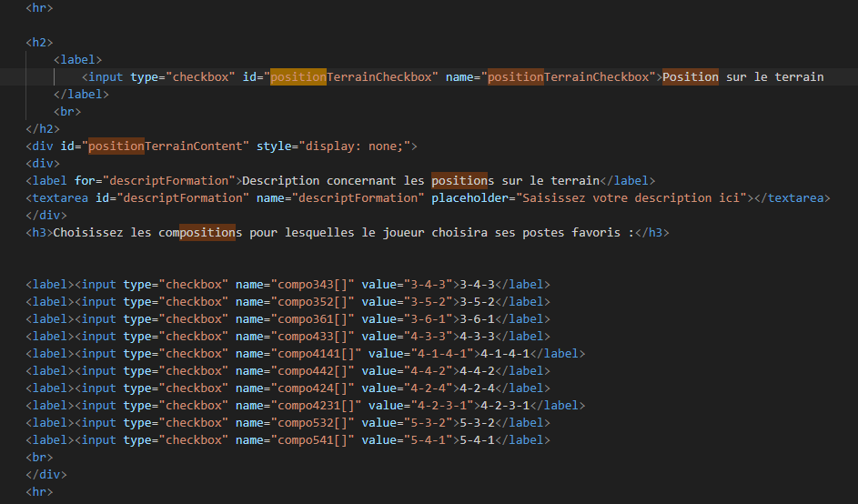Screen dimensions: 858x504
Task: Click the compo442[] name value
Action: click(x=312, y=371)
